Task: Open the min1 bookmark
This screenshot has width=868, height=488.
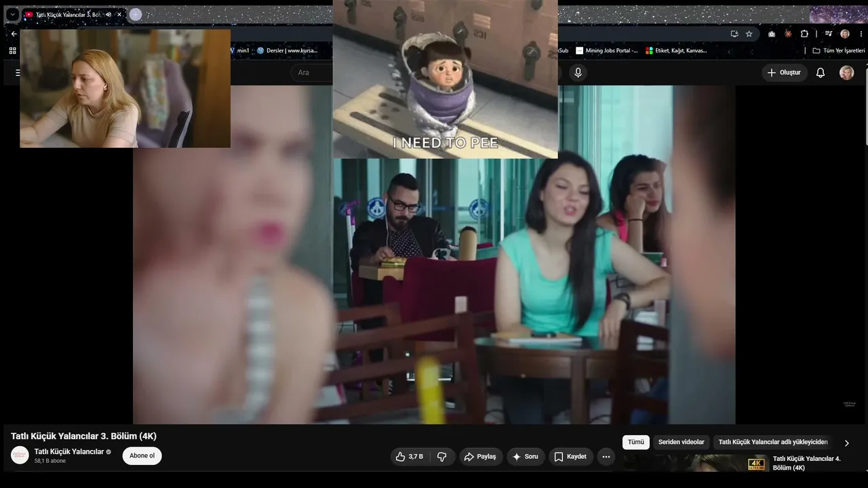Action: [241, 51]
